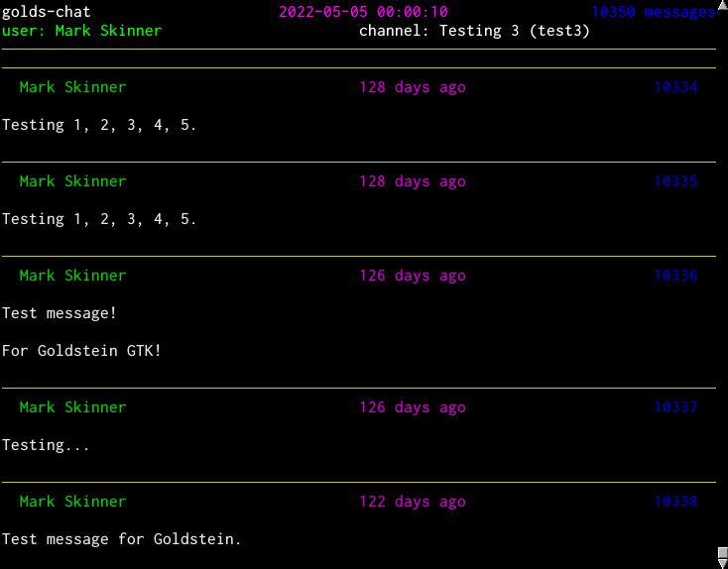728x569 pixels.
Task: Click the scroll down arrow button
Action: tap(722, 563)
